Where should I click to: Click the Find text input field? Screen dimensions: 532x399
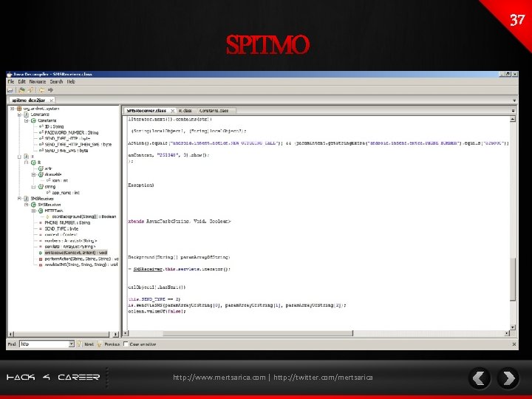pos(44,344)
